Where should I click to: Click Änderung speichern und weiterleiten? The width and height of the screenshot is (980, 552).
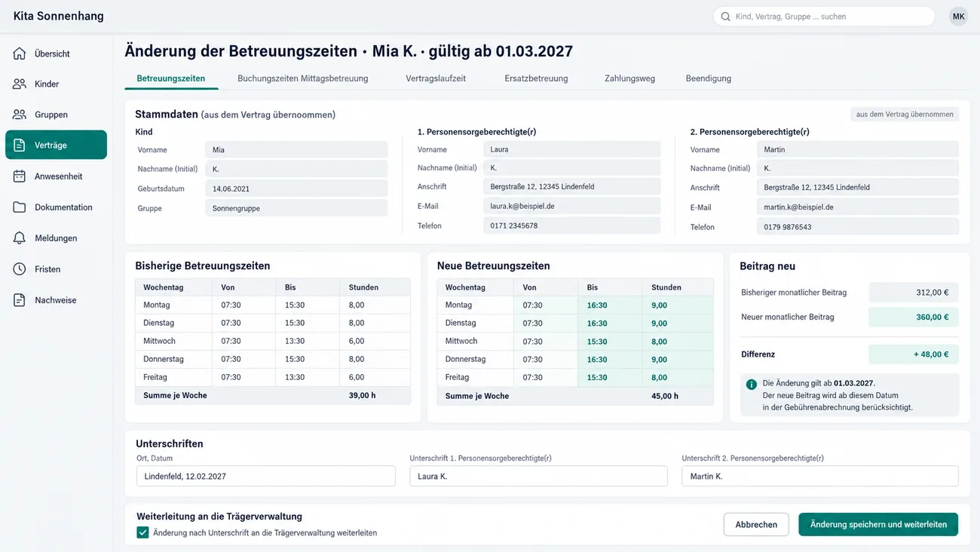click(878, 524)
